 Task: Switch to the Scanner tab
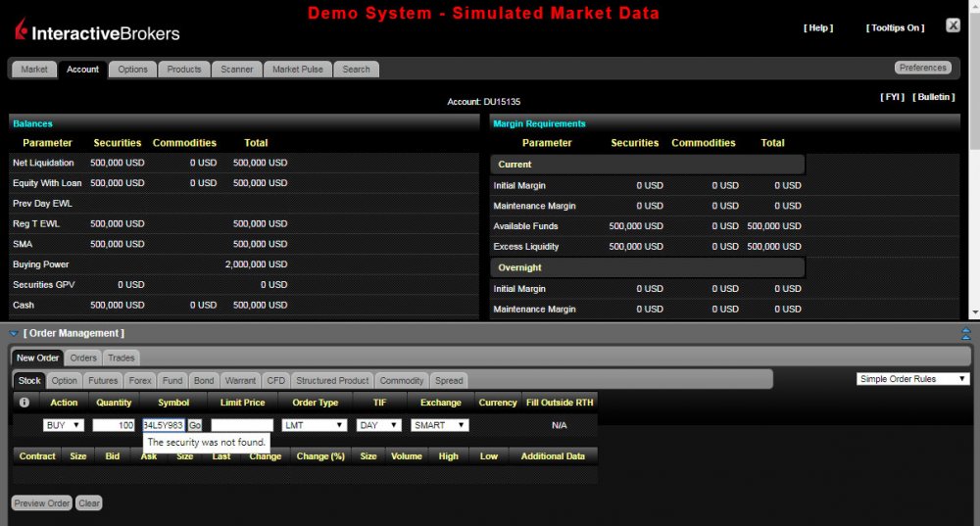pyautogui.click(x=237, y=70)
